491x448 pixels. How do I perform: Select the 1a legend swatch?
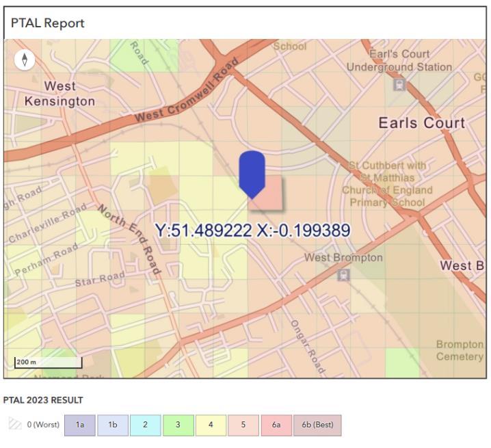[x=80, y=425]
